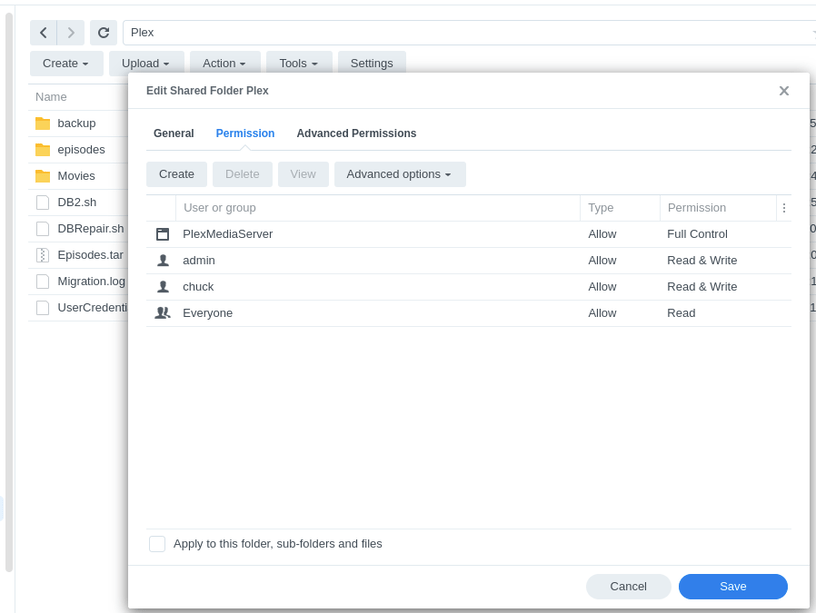The width and height of the screenshot is (816, 613).
Task: Click the DB2.sh file icon
Action: pyautogui.click(x=43, y=202)
